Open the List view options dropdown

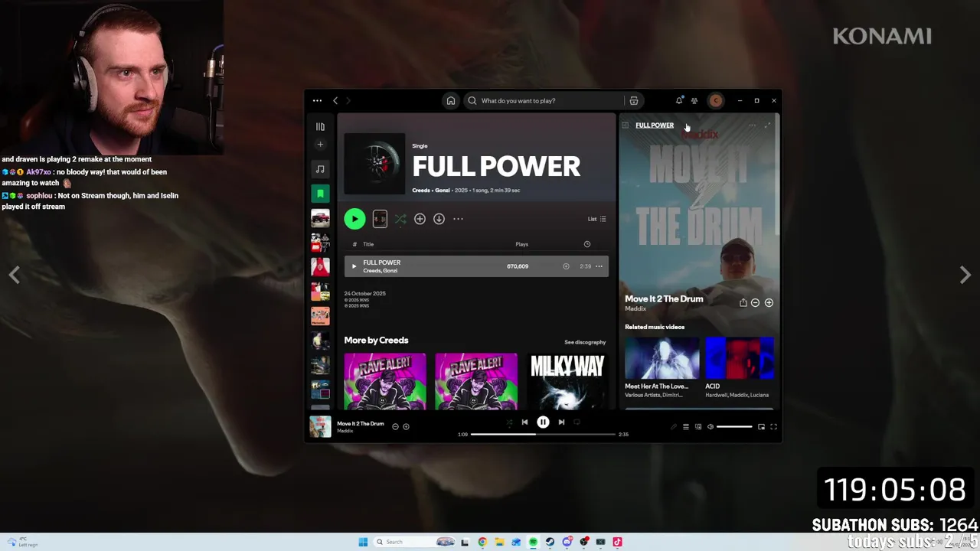coord(596,219)
